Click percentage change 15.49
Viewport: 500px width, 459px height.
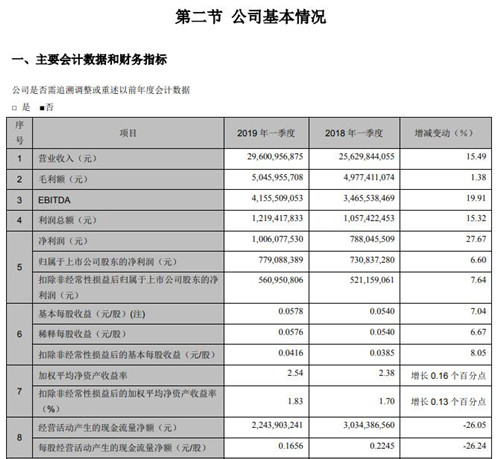(476, 156)
